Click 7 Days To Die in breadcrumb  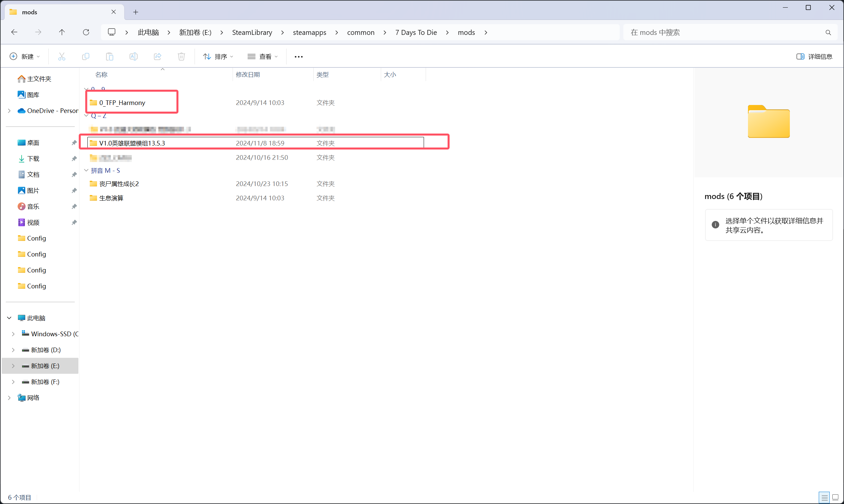coord(416,32)
